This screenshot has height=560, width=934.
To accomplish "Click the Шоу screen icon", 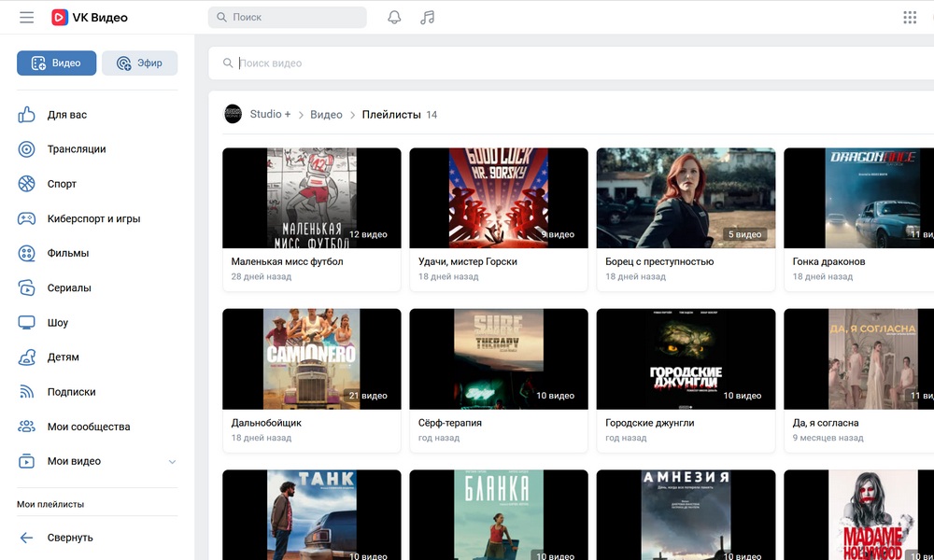I will 26,323.
